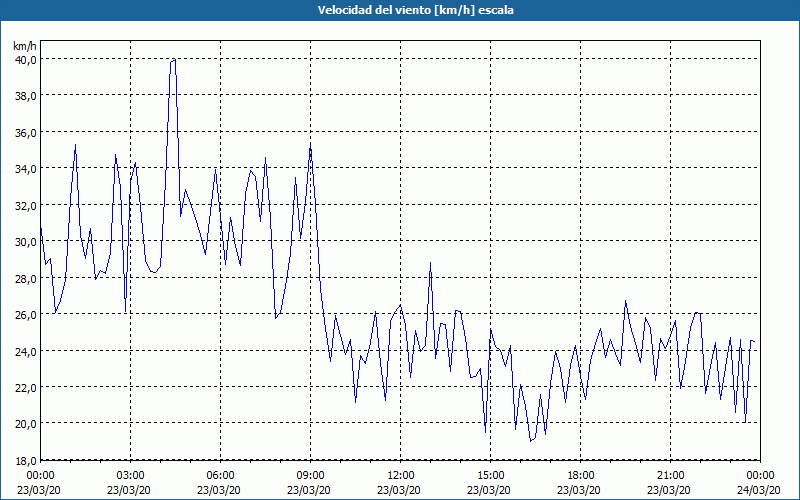Click the 15:00 time axis label
This screenshot has width=800, height=500.
[x=490, y=476]
